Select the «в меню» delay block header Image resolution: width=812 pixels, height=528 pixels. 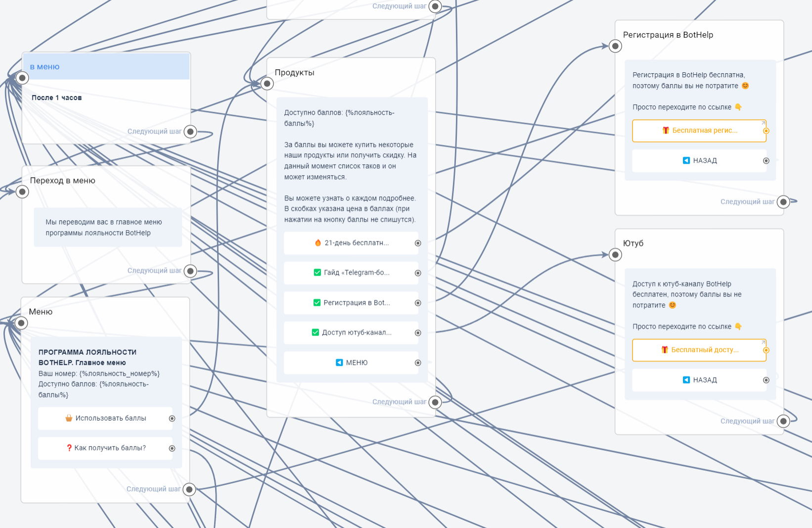(106, 67)
